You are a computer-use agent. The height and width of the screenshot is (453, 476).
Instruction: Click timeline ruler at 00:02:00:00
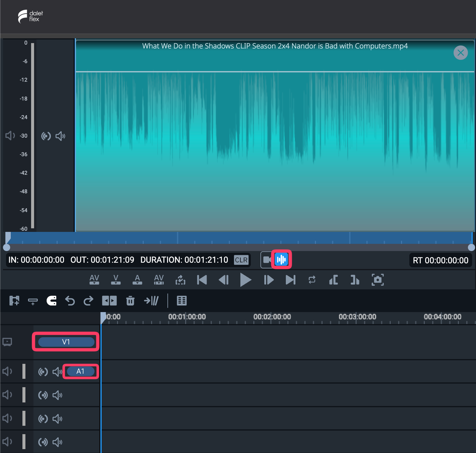(272, 317)
